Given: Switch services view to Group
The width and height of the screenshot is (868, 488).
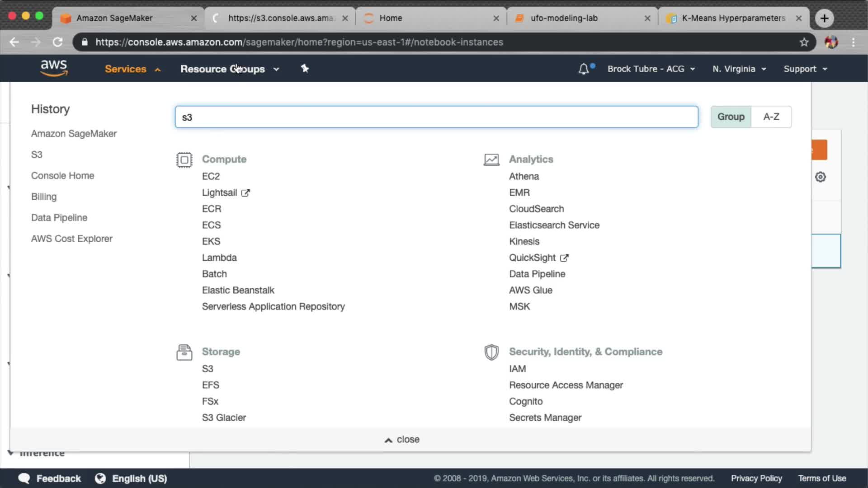Looking at the screenshot, I should (731, 117).
